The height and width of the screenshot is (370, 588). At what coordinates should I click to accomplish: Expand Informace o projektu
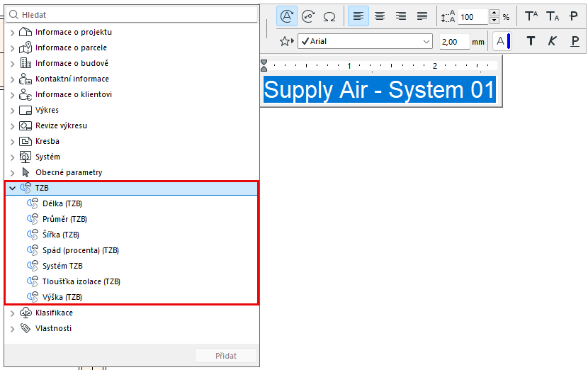point(12,33)
